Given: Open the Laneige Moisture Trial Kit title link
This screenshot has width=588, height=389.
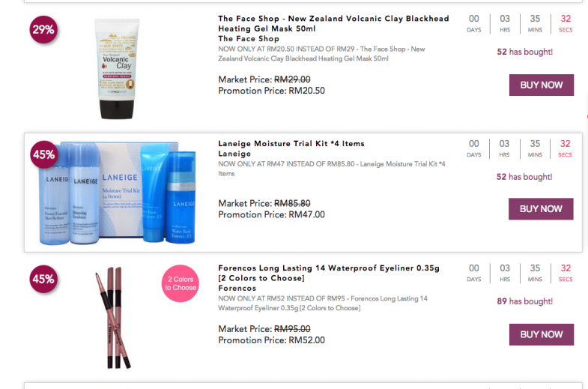Looking at the screenshot, I should [x=291, y=143].
